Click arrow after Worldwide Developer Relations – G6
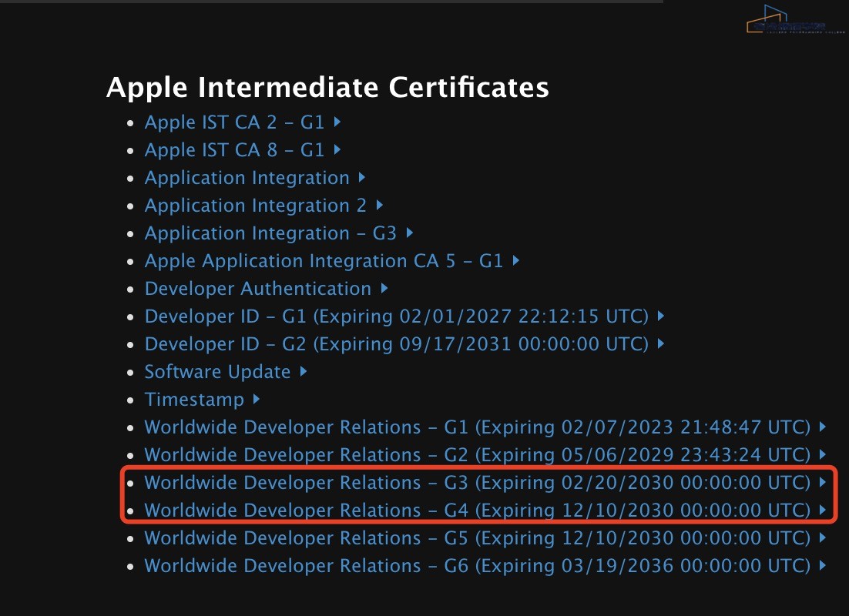The height and width of the screenshot is (616, 849). point(823,565)
